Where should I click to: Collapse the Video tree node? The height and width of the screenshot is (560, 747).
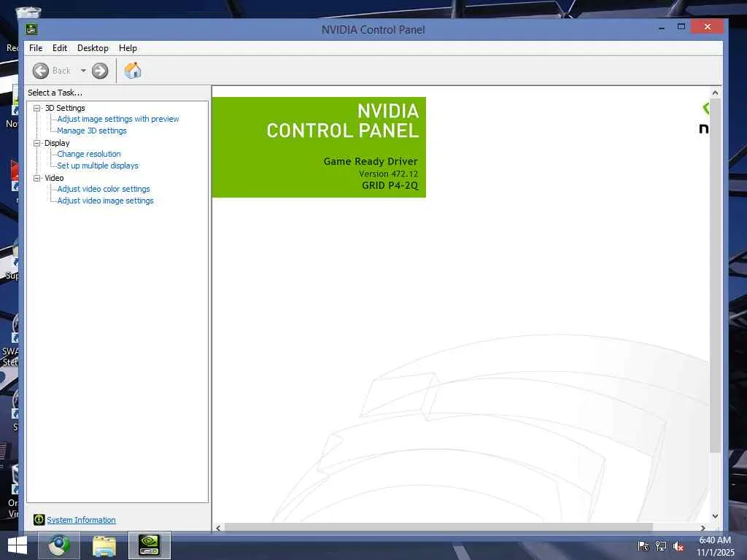click(36, 178)
